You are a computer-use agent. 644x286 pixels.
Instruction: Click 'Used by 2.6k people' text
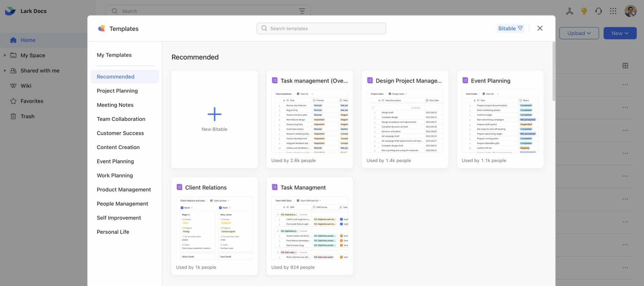click(293, 160)
